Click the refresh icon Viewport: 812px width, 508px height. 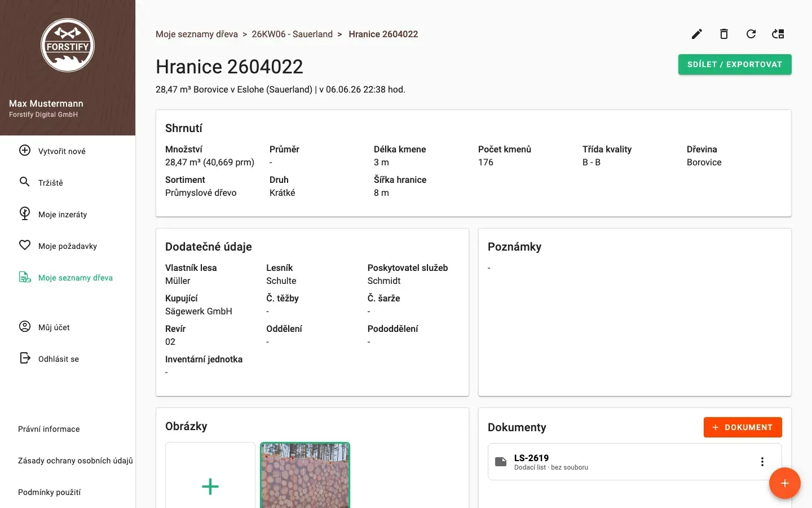tap(751, 34)
